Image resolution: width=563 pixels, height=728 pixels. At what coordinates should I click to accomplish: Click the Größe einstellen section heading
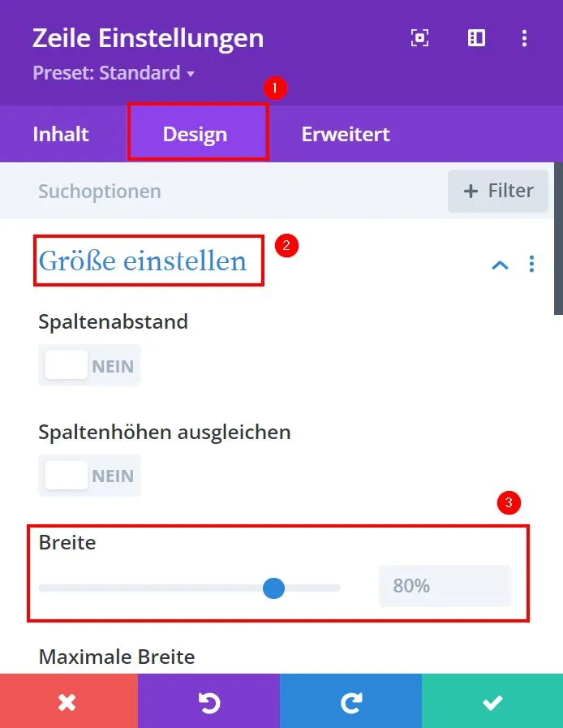pyautogui.click(x=143, y=261)
